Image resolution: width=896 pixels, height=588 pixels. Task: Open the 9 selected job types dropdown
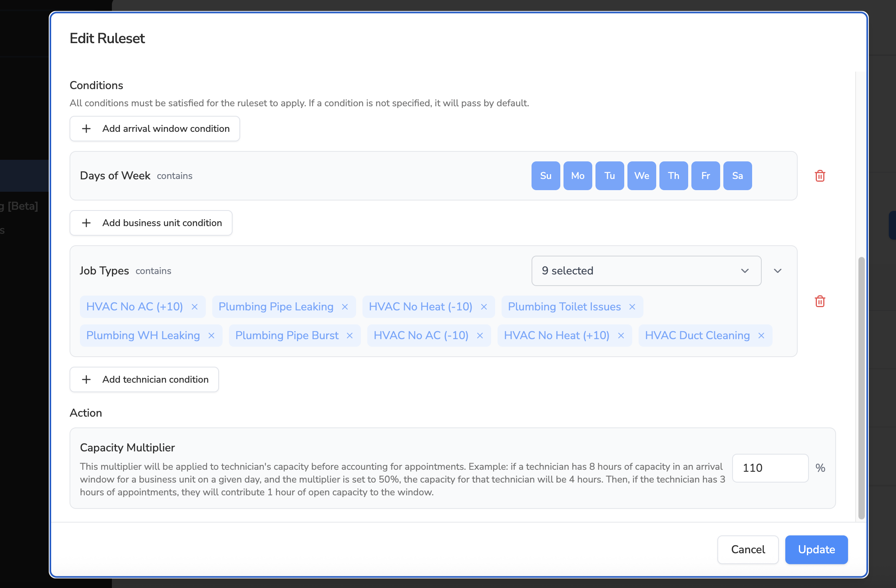[x=646, y=271]
